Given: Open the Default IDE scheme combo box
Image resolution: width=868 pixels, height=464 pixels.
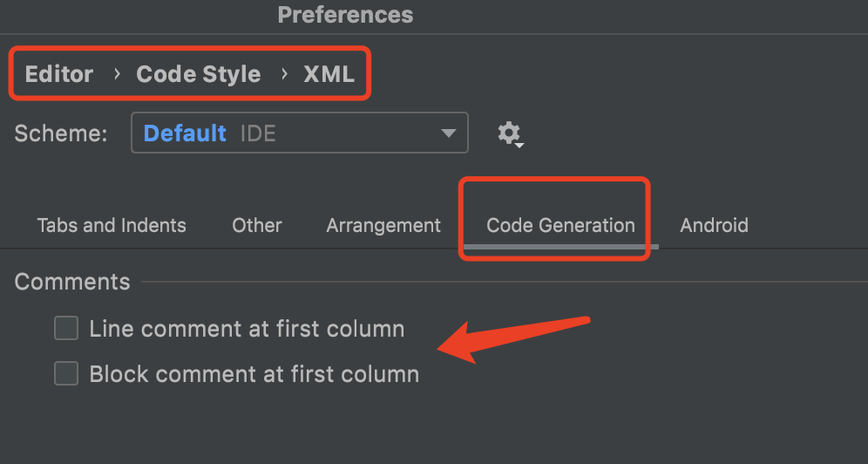Looking at the screenshot, I should pos(300,133).
